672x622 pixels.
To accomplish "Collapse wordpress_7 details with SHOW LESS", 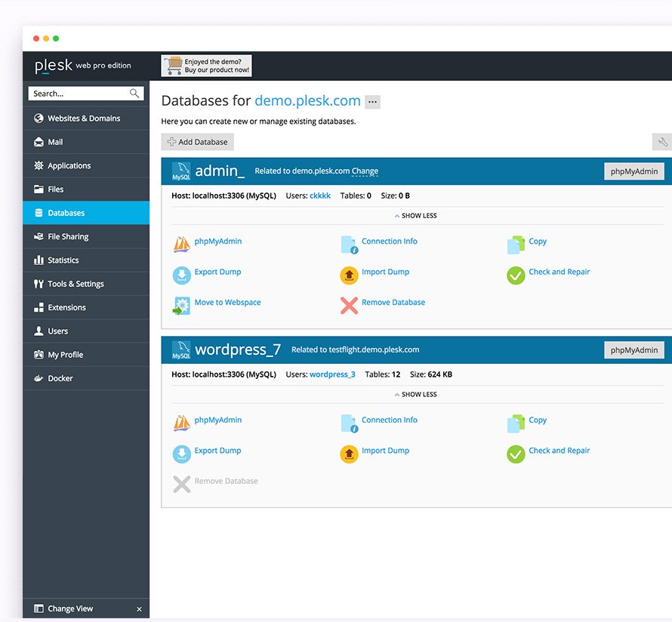I will 416,394.
